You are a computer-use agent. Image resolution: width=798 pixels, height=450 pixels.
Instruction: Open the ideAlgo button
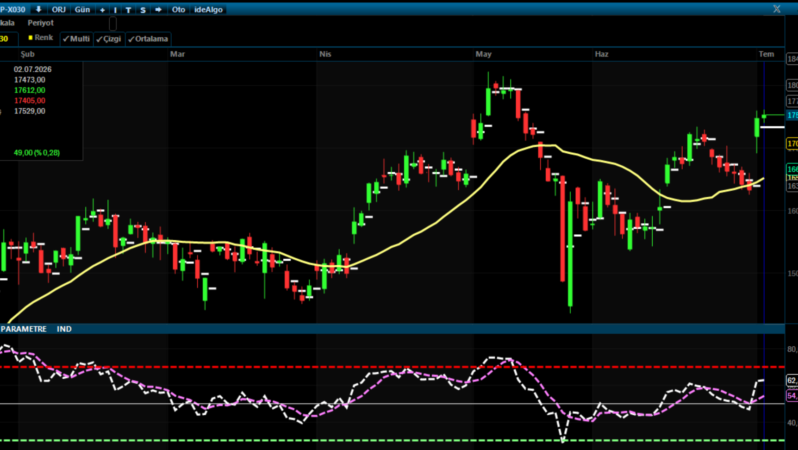point(208,10)
